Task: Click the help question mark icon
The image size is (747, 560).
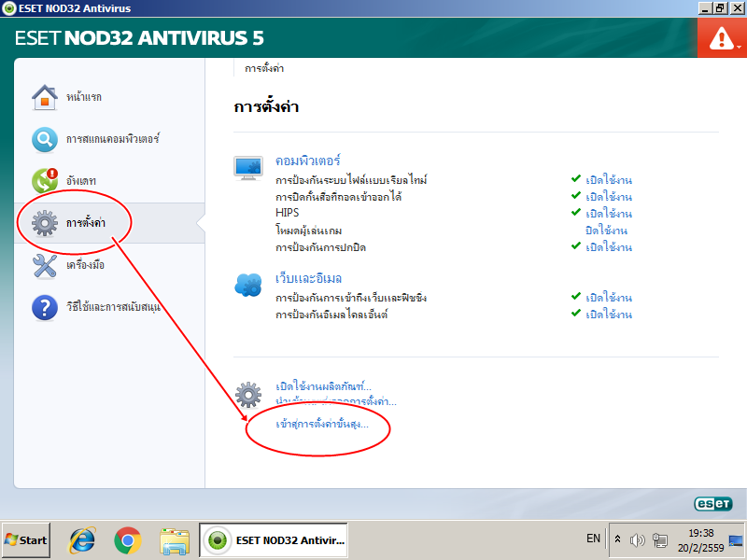Action: pyautogui.click(x=44, y=307)
